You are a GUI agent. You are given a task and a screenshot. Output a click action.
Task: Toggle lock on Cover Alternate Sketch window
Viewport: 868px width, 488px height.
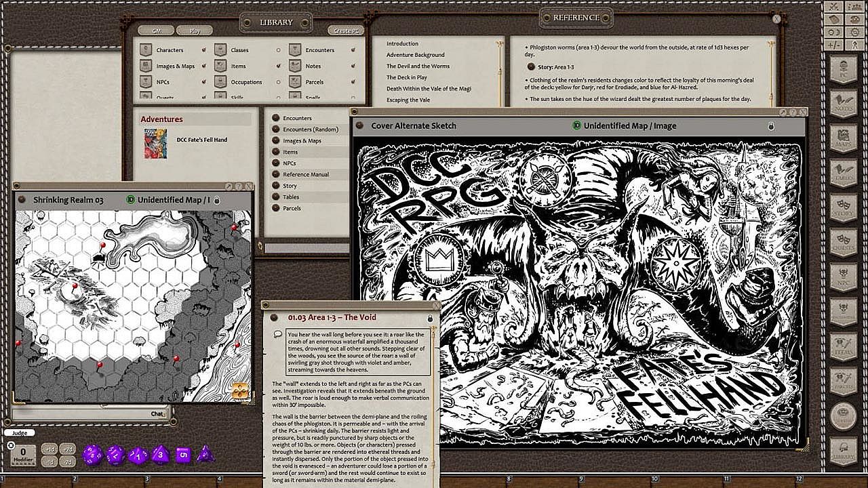coord(771,126)
